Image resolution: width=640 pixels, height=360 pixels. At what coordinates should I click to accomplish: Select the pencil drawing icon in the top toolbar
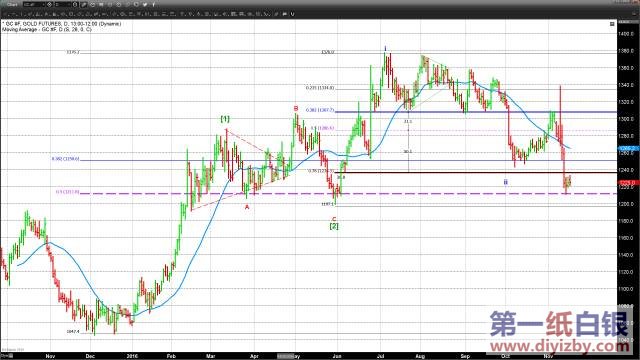click(85, 4)
